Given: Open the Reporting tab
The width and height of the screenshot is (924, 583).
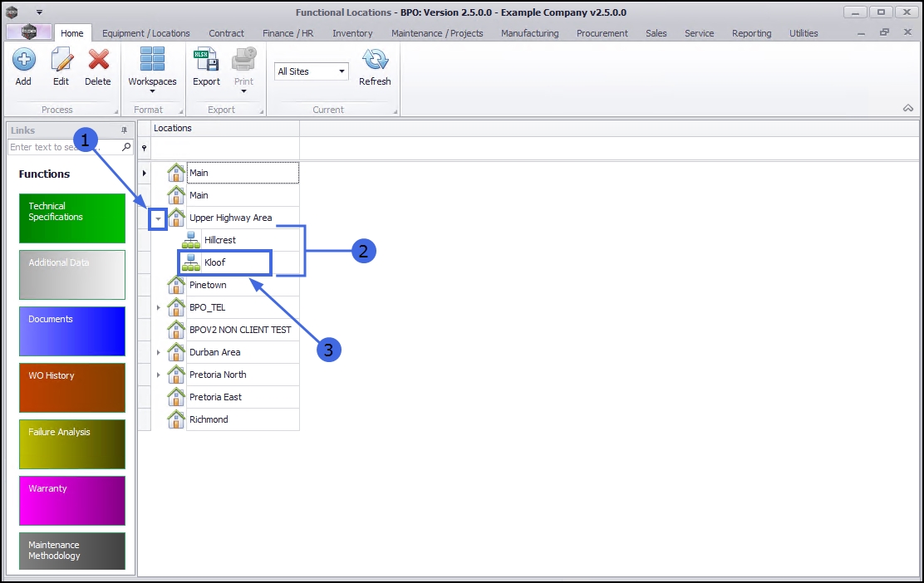Looking at the screenshot, I should pyautogui.click(x=751, y=33).
